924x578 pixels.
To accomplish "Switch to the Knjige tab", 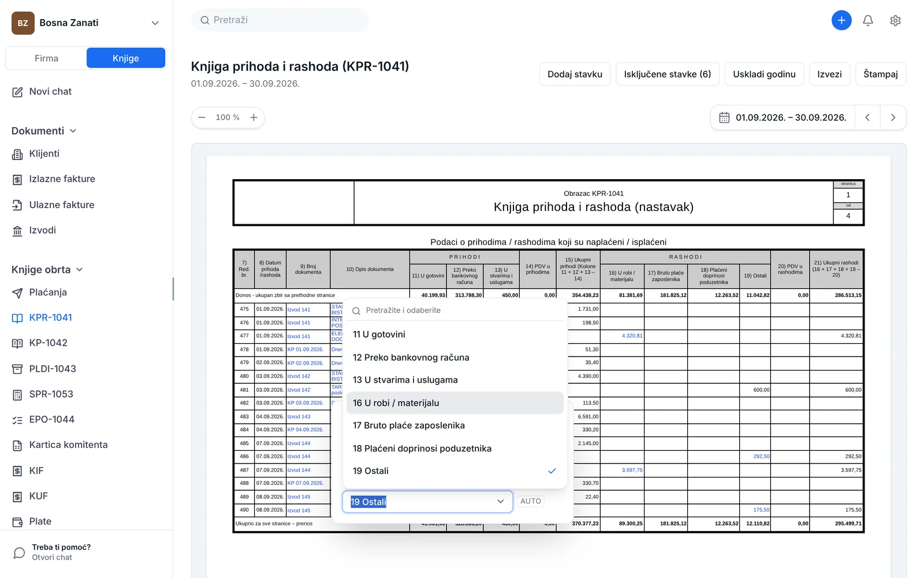I will click(x=126, y=58).
